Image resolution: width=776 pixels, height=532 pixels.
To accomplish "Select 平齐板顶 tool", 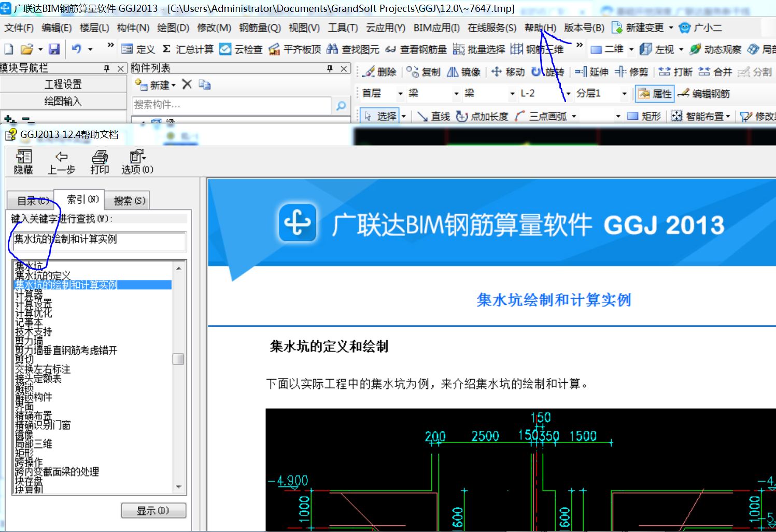I will click(295, 49).
